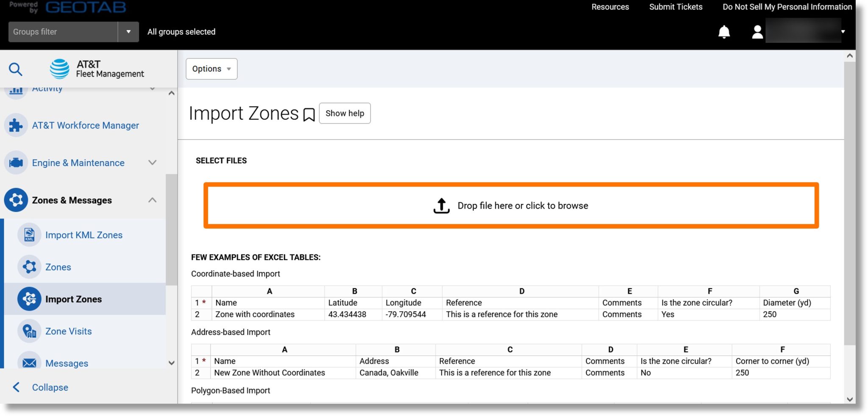Click the user profile silhouette icon

[757, 31]
